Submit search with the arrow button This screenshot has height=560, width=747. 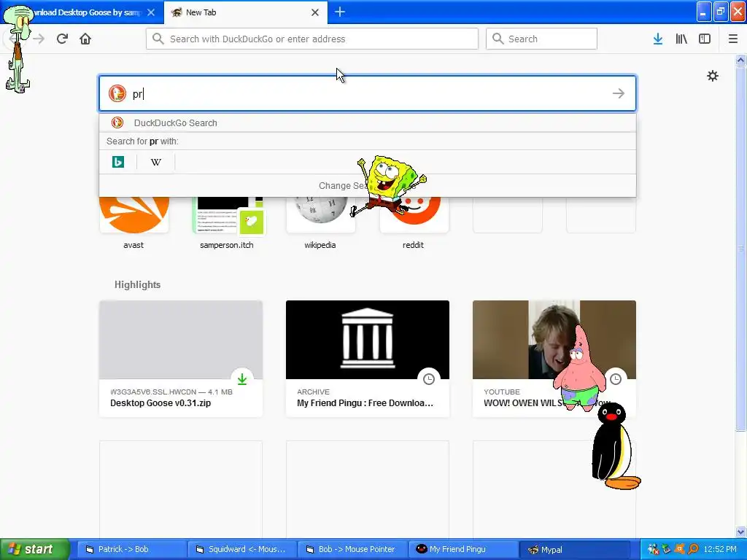tap(619, 93)
